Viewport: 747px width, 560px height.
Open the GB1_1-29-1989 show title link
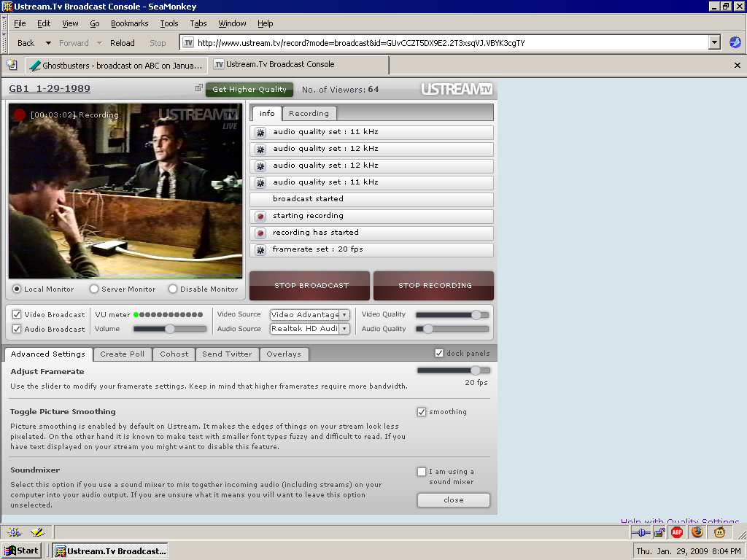pyautogui.click(x=50, y=88)
